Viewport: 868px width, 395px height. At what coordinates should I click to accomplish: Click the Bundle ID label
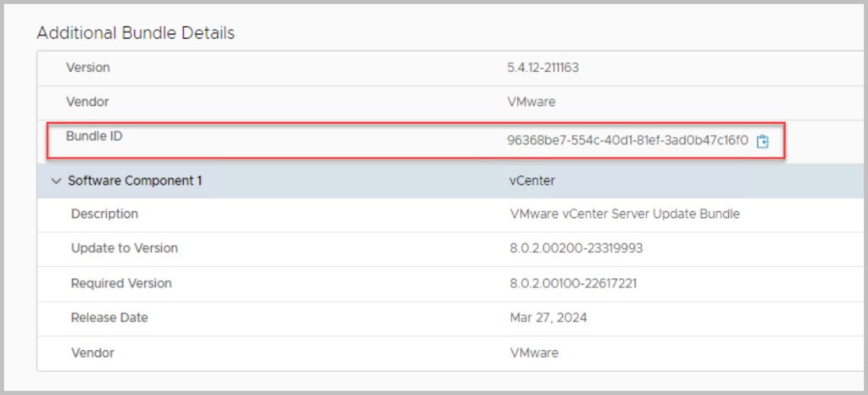pos(94,136)
